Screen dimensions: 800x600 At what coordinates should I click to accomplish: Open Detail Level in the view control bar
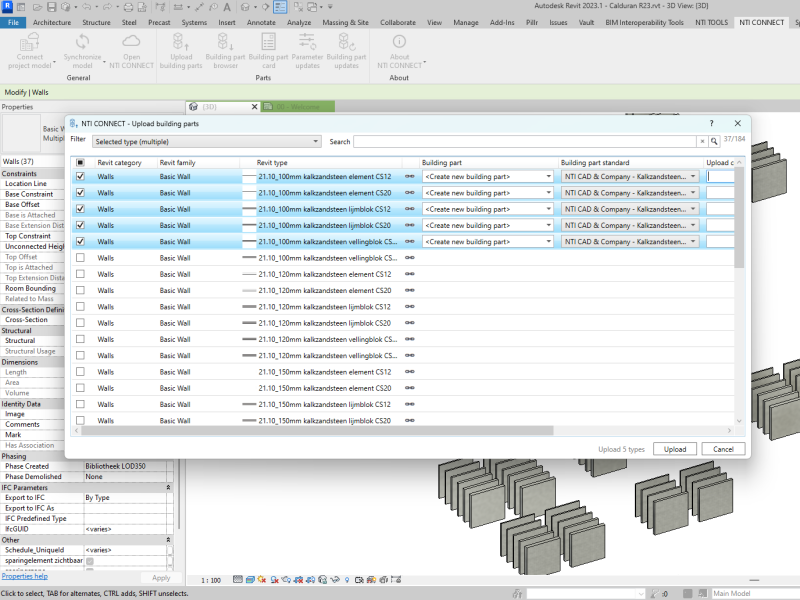point(238,580)
